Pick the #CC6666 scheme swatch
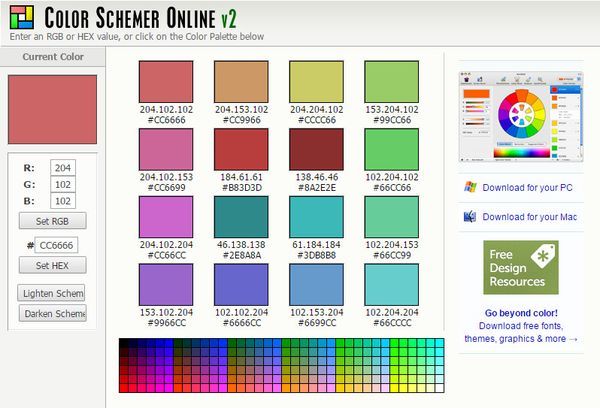The height and width of the screenshot is (408, 600). tap(166, 82)
